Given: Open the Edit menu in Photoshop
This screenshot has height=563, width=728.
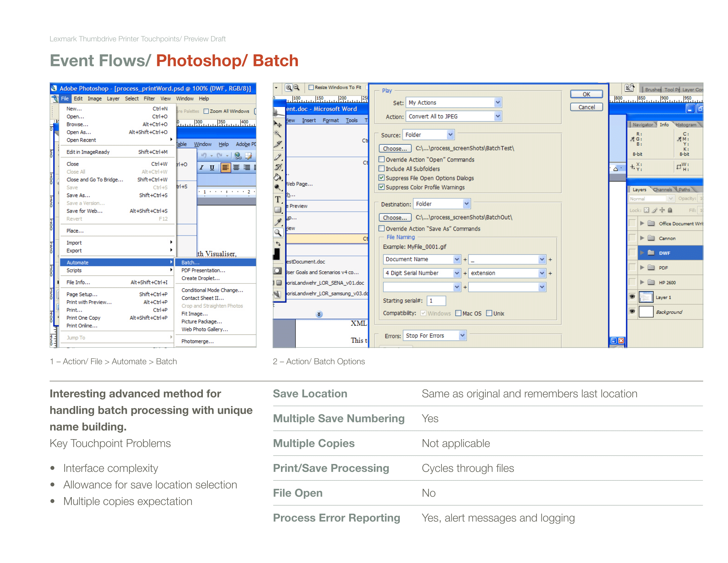Looking at the screenshot, I should (78, 99).
